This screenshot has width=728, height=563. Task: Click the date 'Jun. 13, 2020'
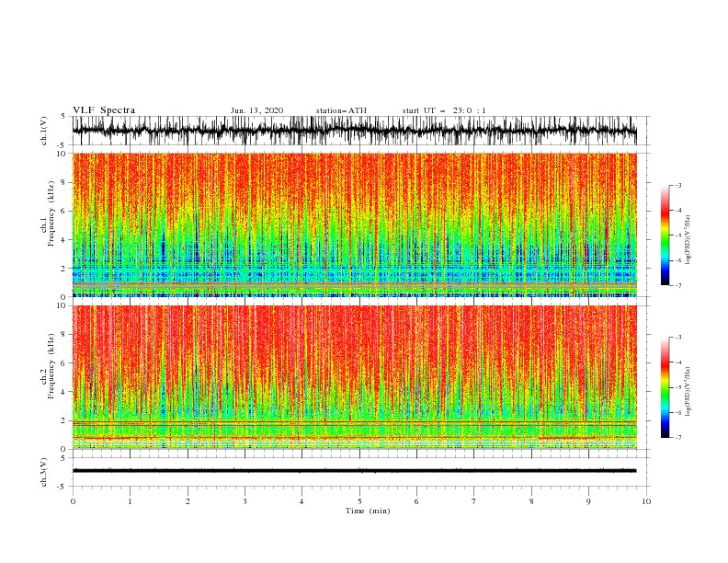[256, 110]
